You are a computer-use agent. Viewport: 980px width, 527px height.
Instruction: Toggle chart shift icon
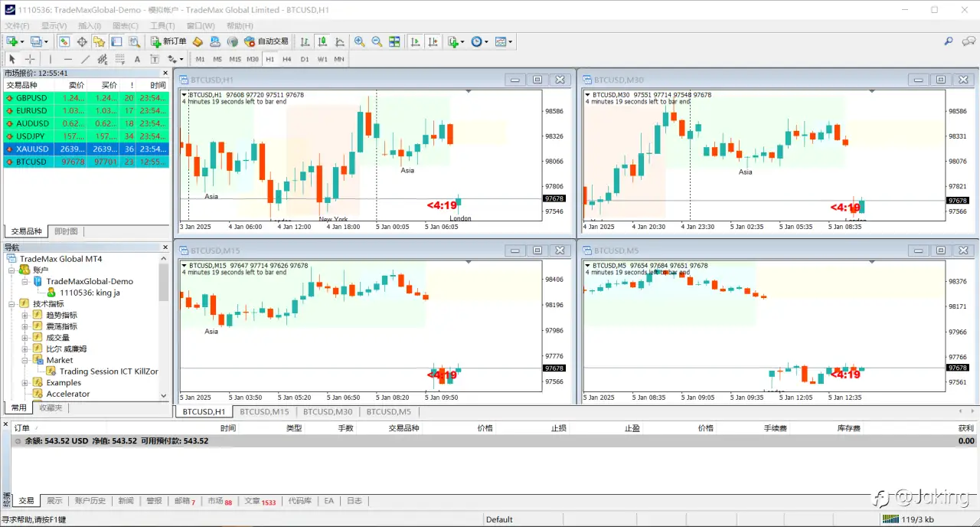click(x=433, y=41)
